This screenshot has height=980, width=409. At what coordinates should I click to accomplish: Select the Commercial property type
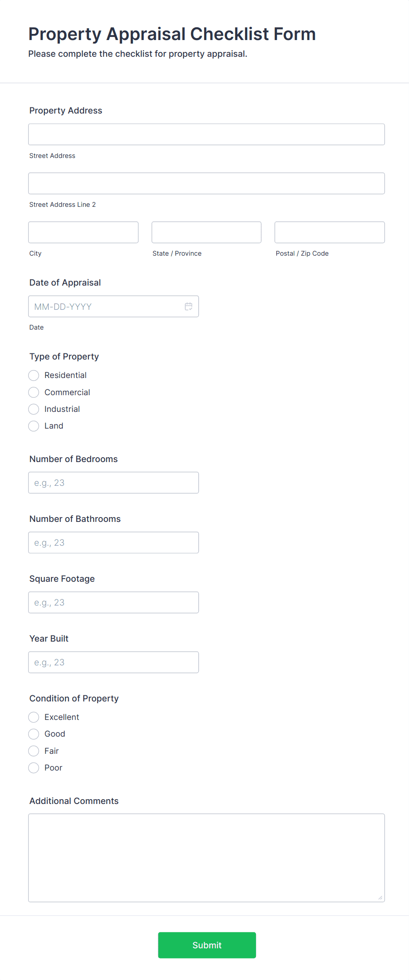coord(33,392)
